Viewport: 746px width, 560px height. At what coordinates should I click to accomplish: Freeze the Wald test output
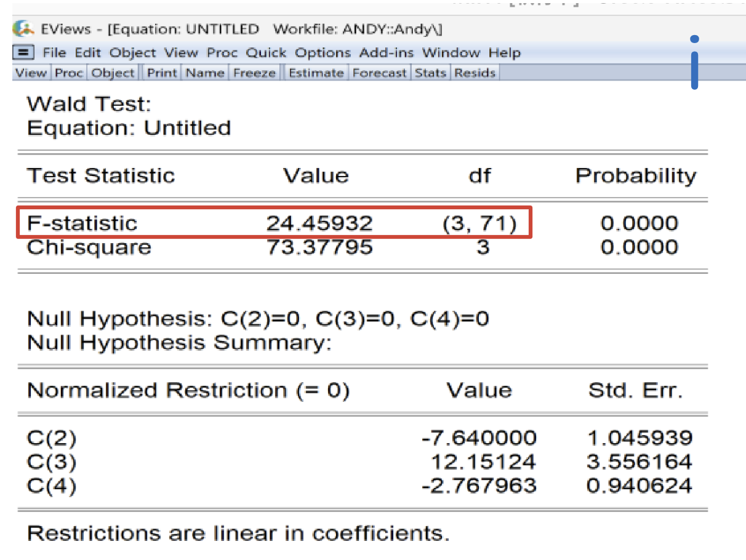254,73
